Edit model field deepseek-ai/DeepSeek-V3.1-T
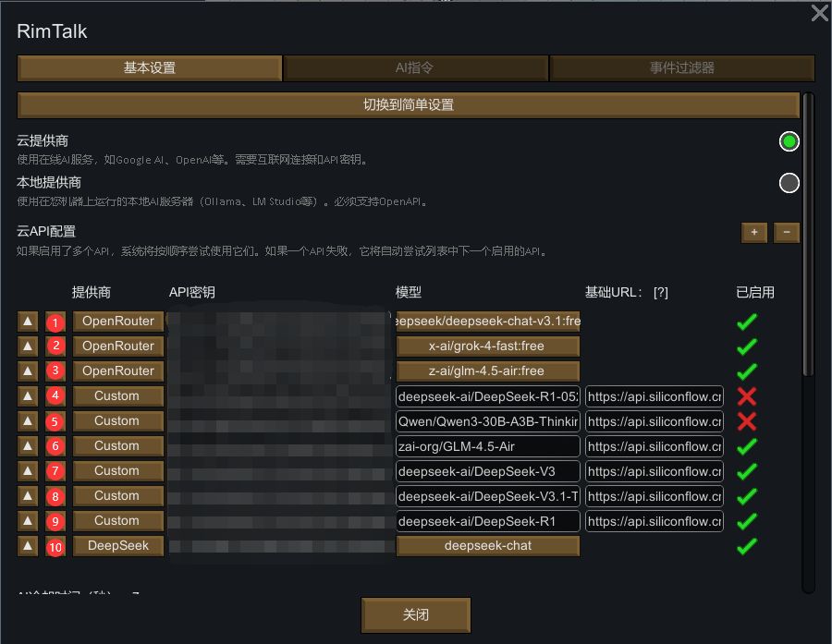This screenshot has width=832, height=644. (x=487, y=496)
